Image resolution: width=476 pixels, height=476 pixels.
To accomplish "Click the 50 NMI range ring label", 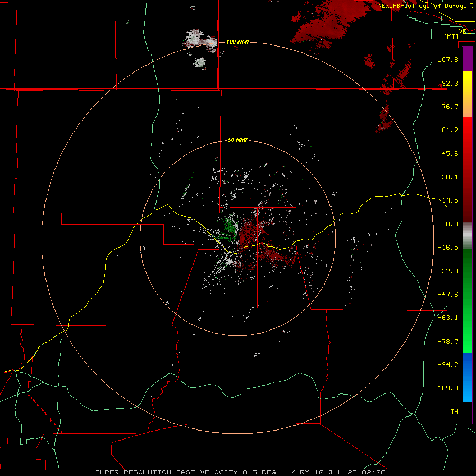I will pyautogui.click(x=237, y=140).
